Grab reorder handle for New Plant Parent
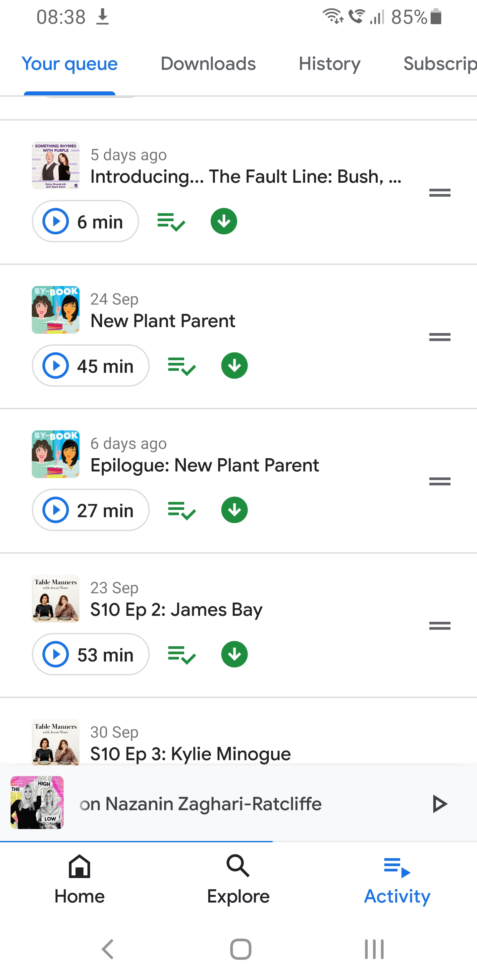Viewport: 477px width, 980px height. tap(440, 337)
